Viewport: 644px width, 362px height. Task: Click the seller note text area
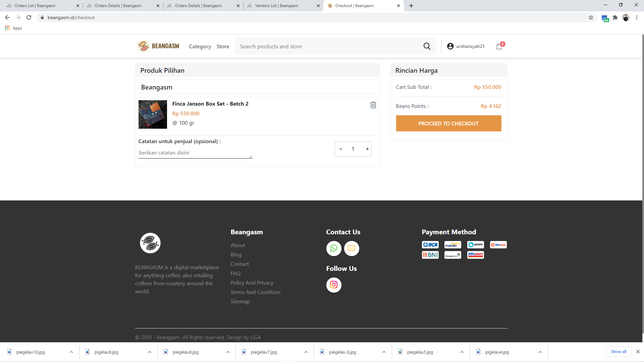point(196,153)
